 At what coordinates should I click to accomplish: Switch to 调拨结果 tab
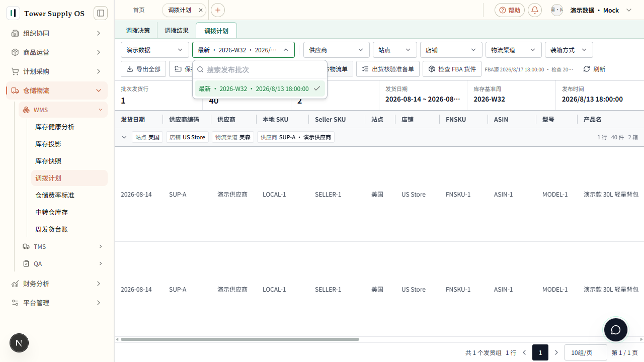(177, 30)
